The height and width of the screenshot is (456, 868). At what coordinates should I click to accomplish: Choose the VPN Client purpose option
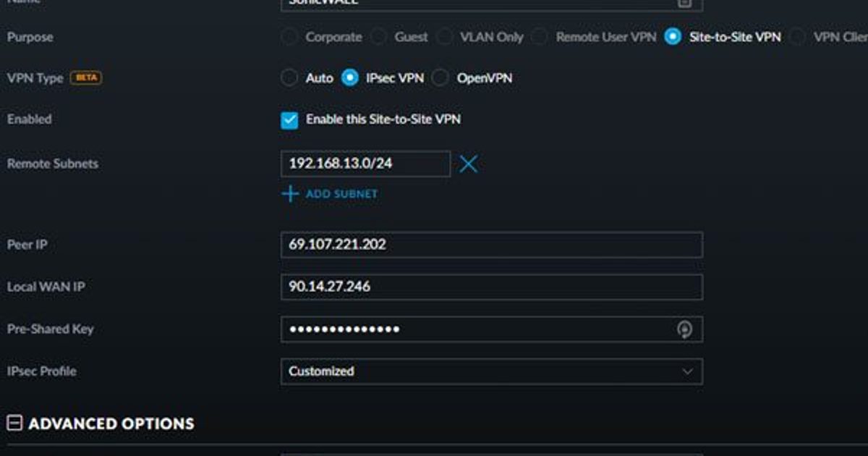click(798, 37)
